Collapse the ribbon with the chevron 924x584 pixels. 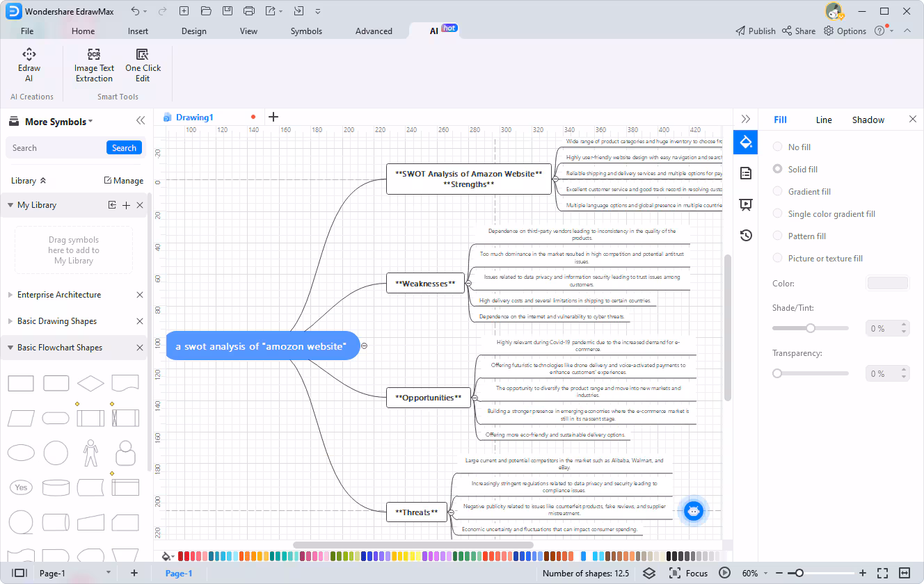point(907,31)
